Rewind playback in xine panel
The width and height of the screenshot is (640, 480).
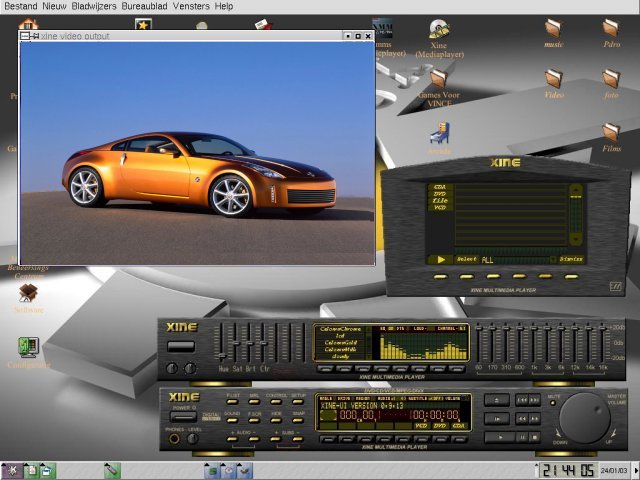pos(522,419)
